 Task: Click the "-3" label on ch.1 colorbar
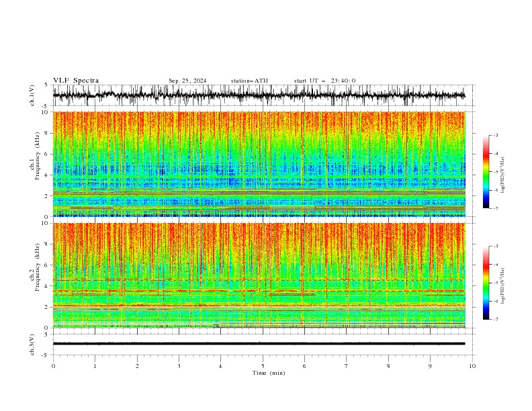(496, 135)
